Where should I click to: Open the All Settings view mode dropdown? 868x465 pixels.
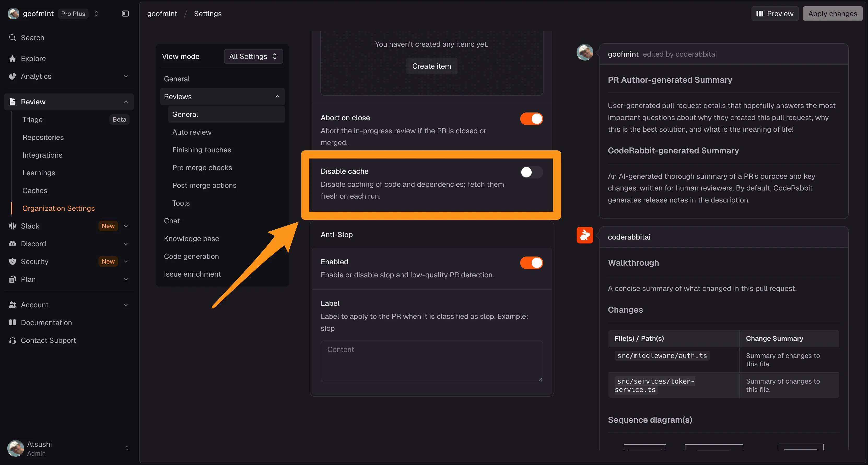253,56
